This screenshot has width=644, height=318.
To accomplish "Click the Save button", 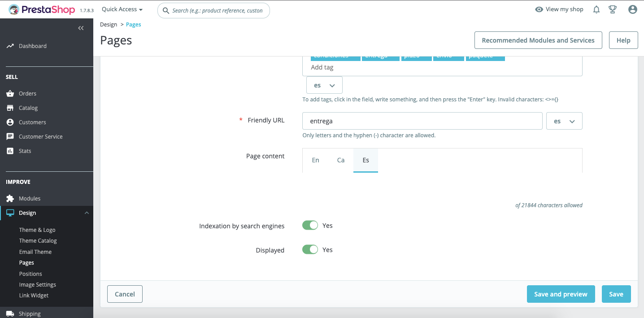I will [616, 294].
